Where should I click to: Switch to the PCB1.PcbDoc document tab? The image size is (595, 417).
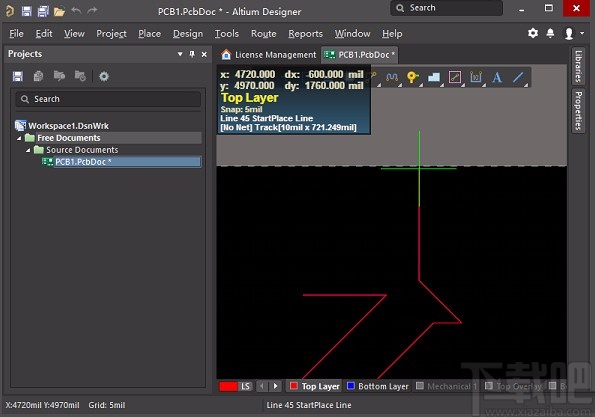(360, 55)
